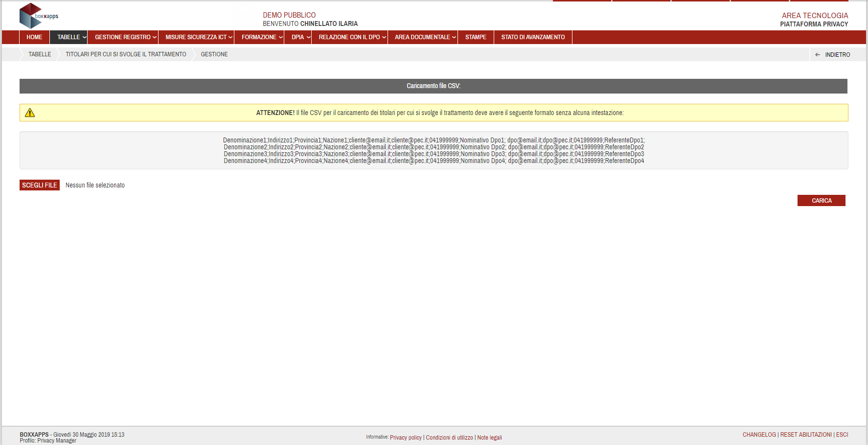Image resolution: width=868 pixels, height=445 pixels.
Task: Open STATO DI AVANZAMENTO
Action: click(x=533, y=37)
